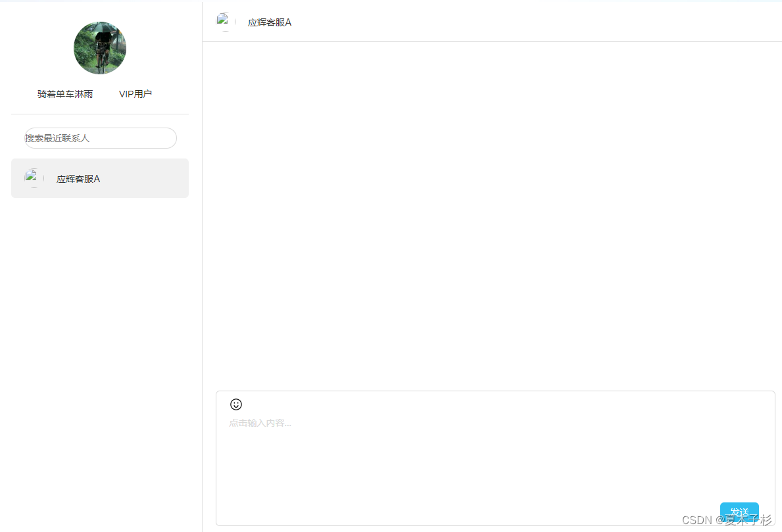Select the 应辉客服A contact row
This screenshot has height=532, width=782.
point(100,178)
